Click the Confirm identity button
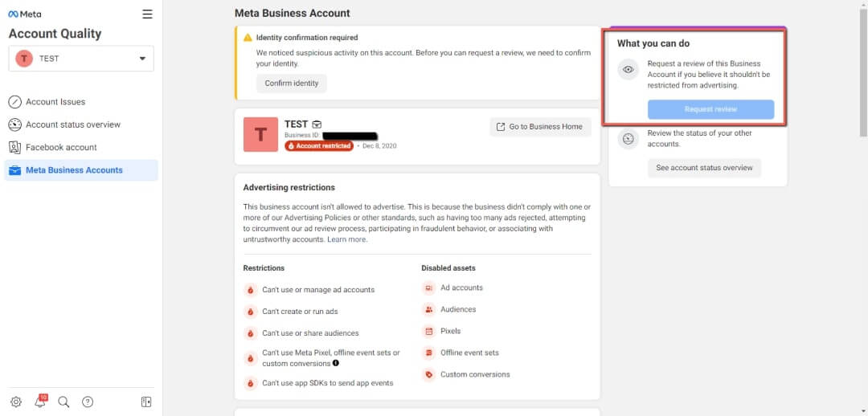 (292, 84)
